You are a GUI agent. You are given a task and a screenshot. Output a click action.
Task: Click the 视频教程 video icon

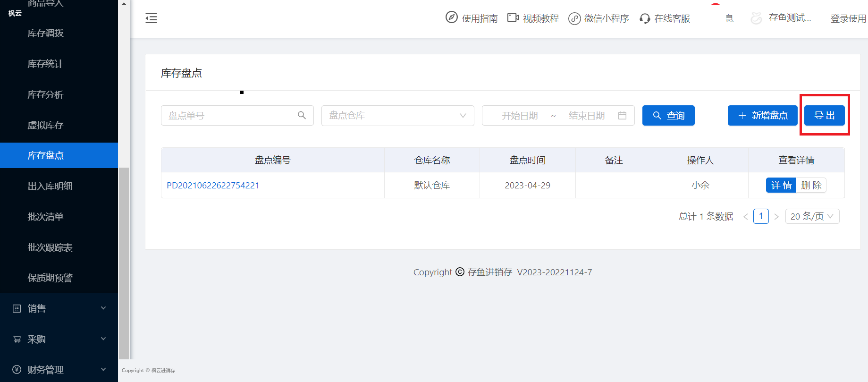pyautogui.click(x=513, y=18)
